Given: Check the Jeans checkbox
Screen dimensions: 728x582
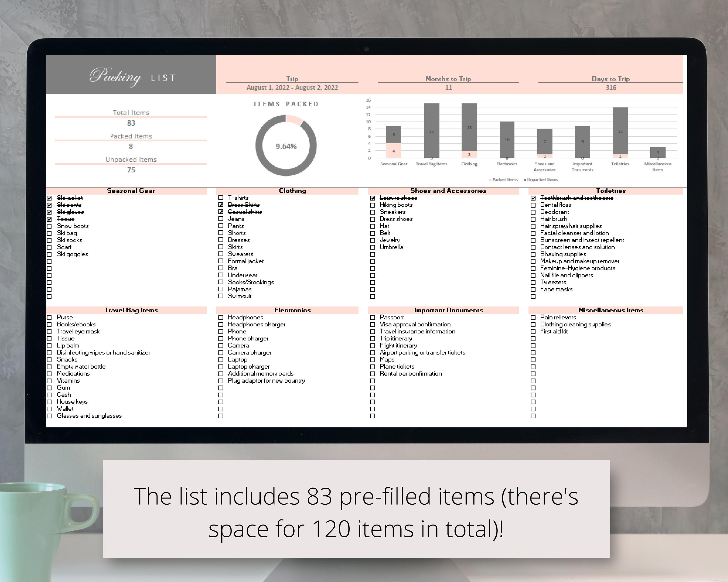Looking at the screenshot, I should [221, 219].
